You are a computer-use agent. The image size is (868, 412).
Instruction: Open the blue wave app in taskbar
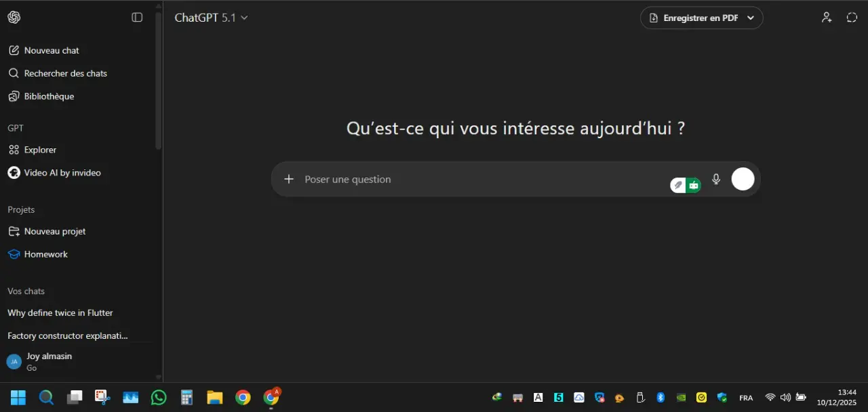[x=130, y=397]
